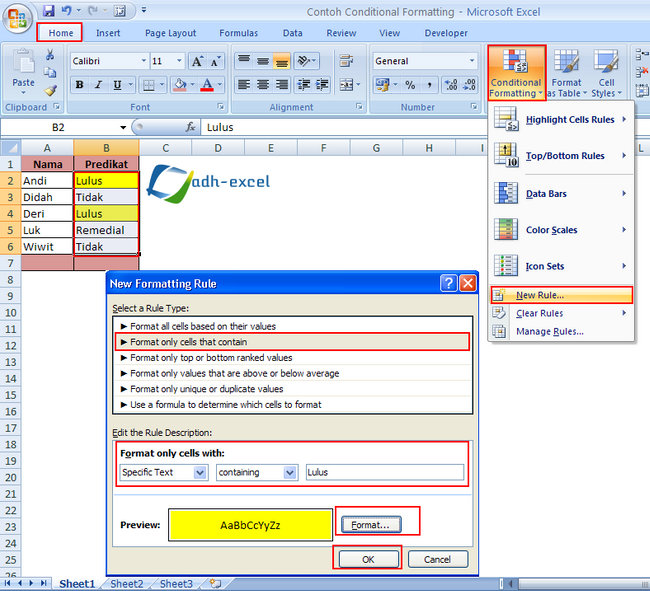Open the text Orientation options

(306, 61)
